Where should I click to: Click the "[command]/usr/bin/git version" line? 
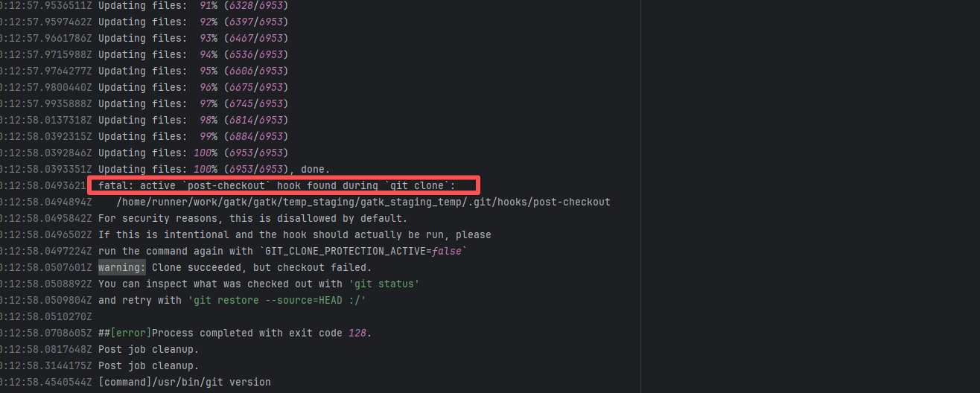[185, 382]
